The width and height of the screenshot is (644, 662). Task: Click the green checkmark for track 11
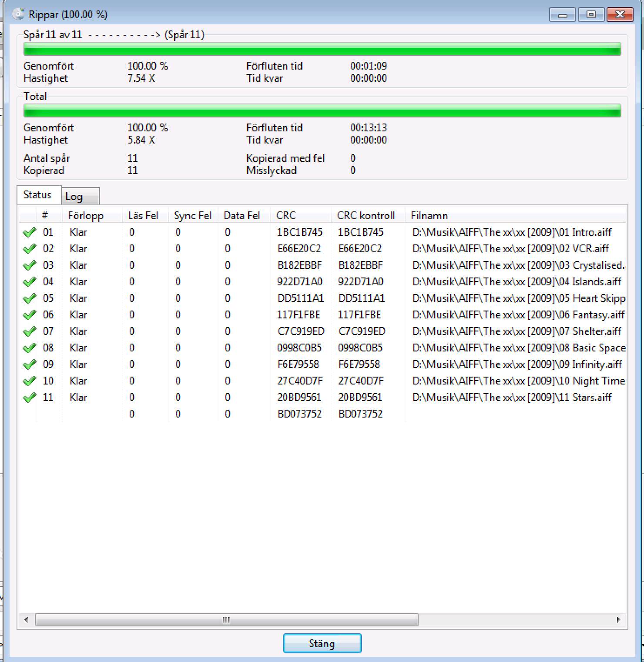pos(29,398)
